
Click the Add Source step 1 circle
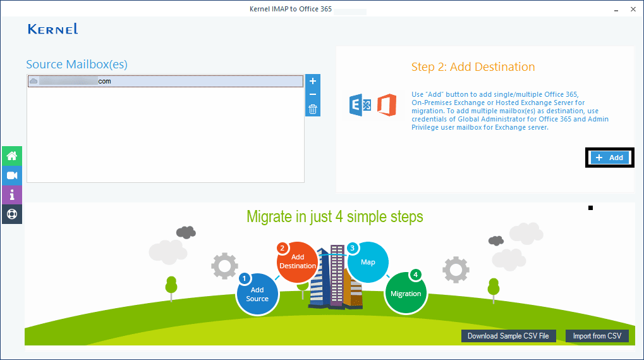pyautogui.click(x=257, y=294)
